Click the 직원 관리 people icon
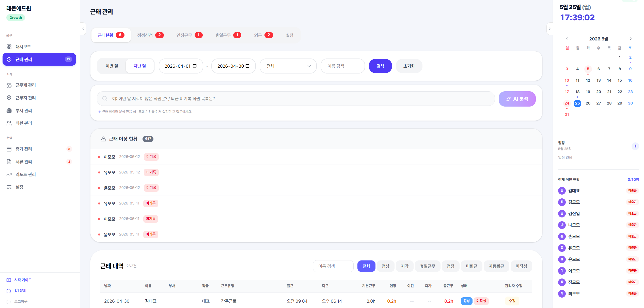 click(9, 123)
